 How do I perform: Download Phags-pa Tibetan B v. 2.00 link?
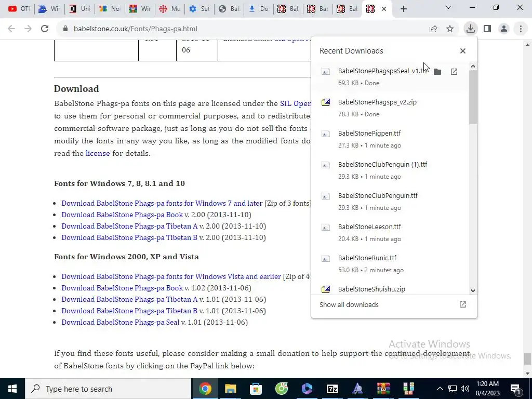(129, 237)
